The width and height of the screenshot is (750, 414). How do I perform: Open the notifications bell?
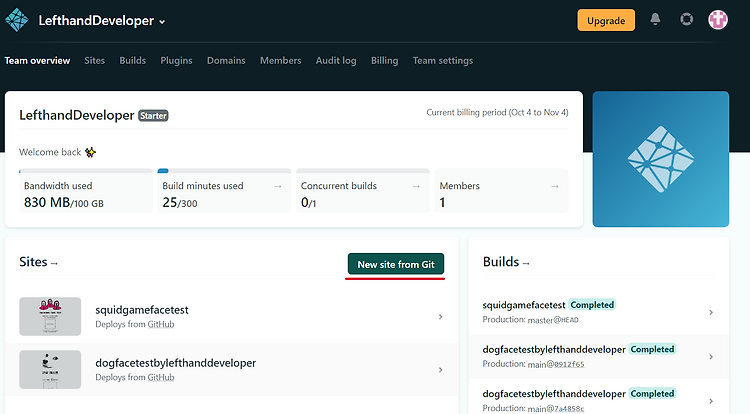(x=655, y=19)
